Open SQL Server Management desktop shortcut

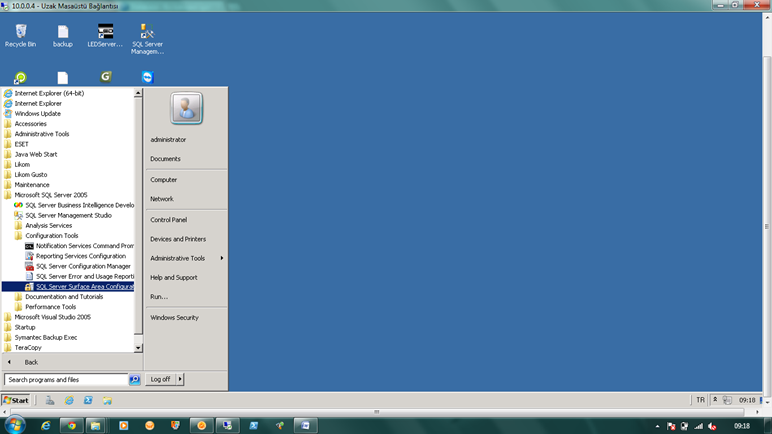tap(147, 39)
